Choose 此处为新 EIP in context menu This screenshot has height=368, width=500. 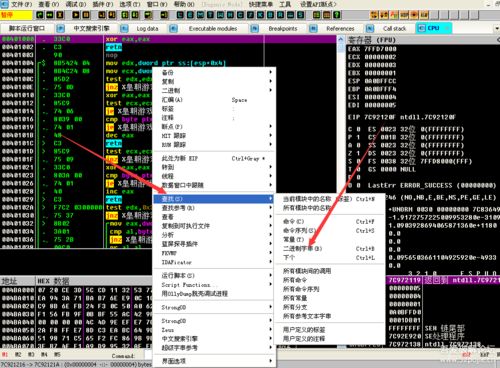pyautogui.click(x=215, y=158)
